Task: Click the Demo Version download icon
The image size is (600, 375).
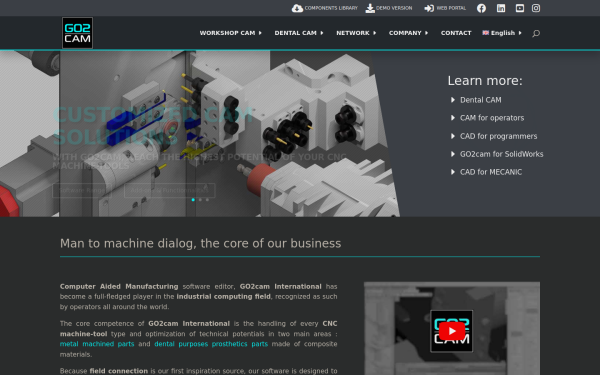Action: pos(370,8)
